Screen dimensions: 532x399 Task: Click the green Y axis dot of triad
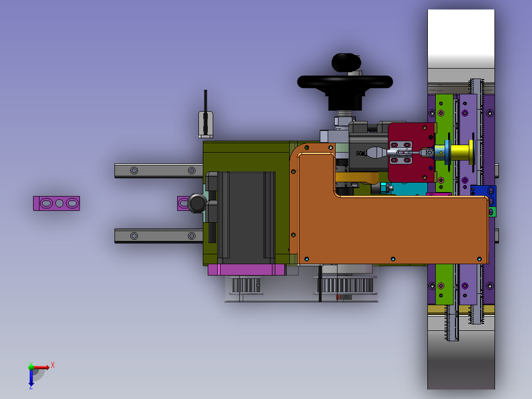pos(31,367)
